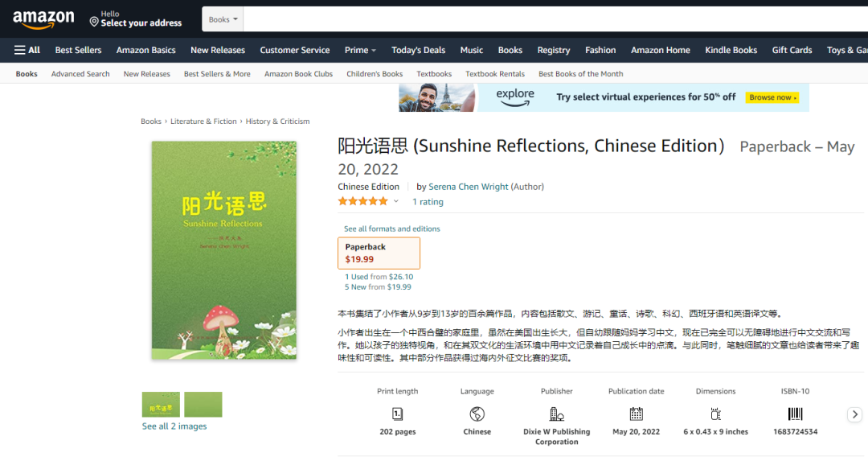The width and height of the screenshot is (868, 457).
Task: Click the main book cover image
Action: click(x=224, y=250)
